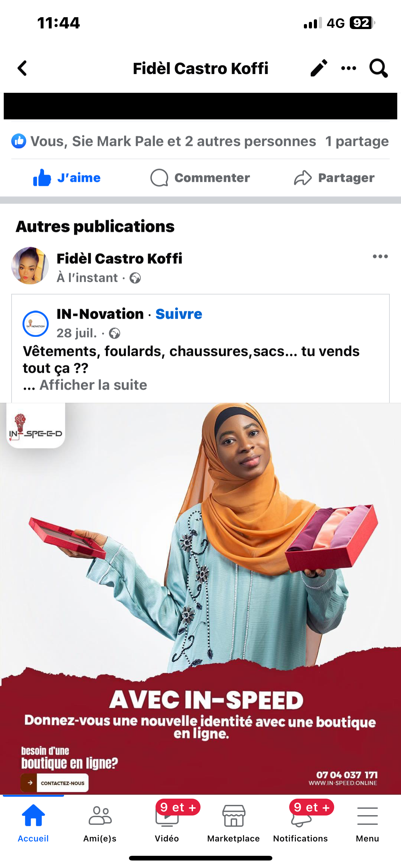Follow IN-Novation via Suivre

179,314
